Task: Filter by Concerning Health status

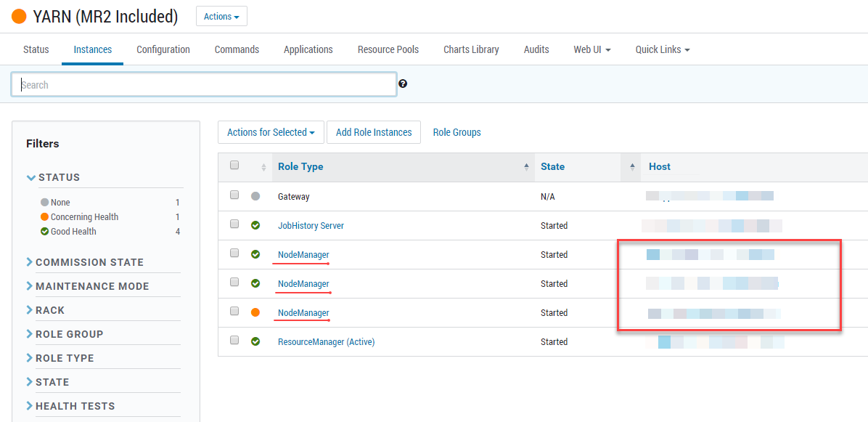Action: pyautogui.click(x=84, y=217)
